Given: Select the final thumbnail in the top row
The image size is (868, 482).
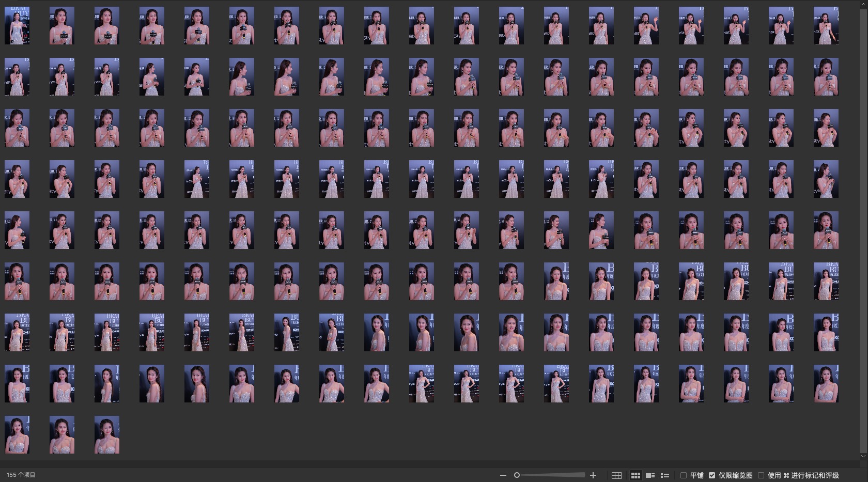Looking at the screenshot, I should (826, 26).
